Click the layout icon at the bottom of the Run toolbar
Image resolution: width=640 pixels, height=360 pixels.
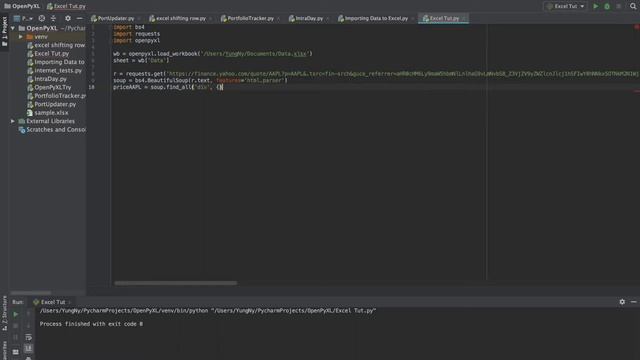[x=16, y=351]
